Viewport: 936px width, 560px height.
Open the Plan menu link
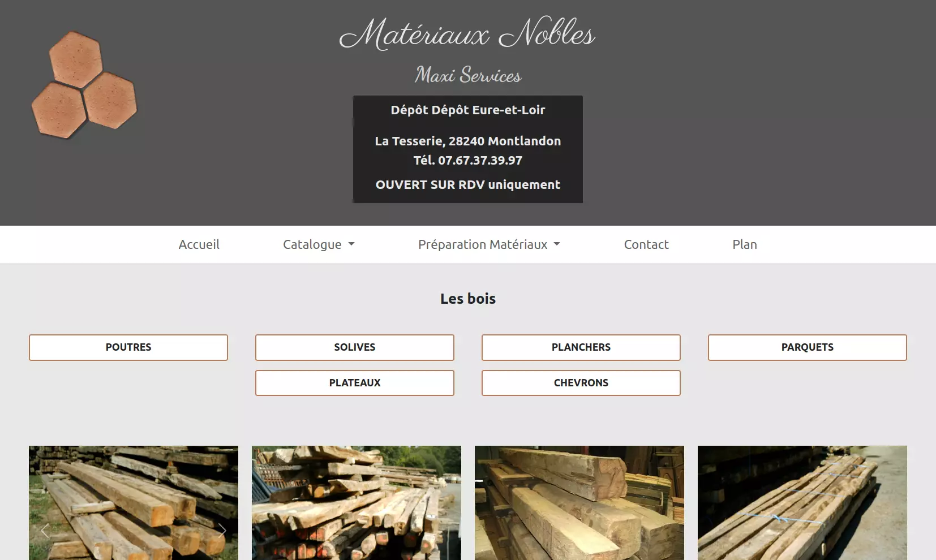click(745, 244)
